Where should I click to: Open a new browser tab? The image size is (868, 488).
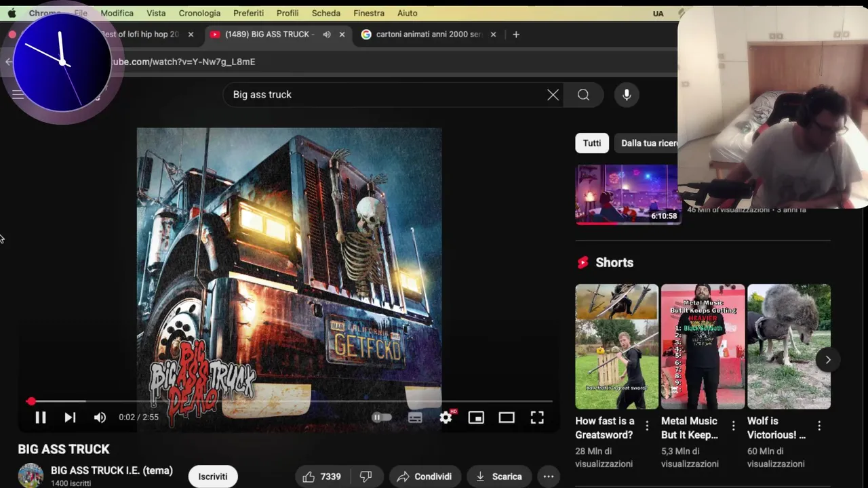(x=516, y=34)
